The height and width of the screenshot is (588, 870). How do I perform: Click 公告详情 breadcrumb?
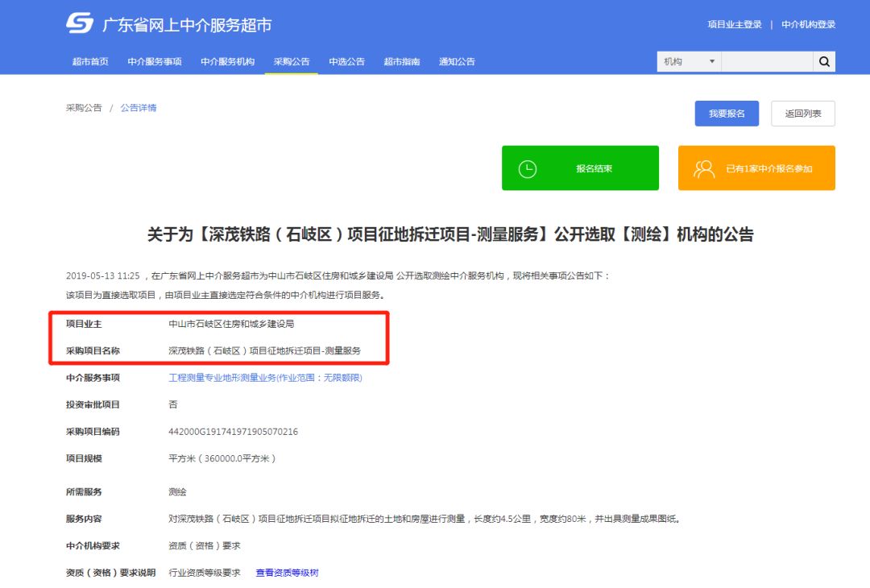point(139,108)
